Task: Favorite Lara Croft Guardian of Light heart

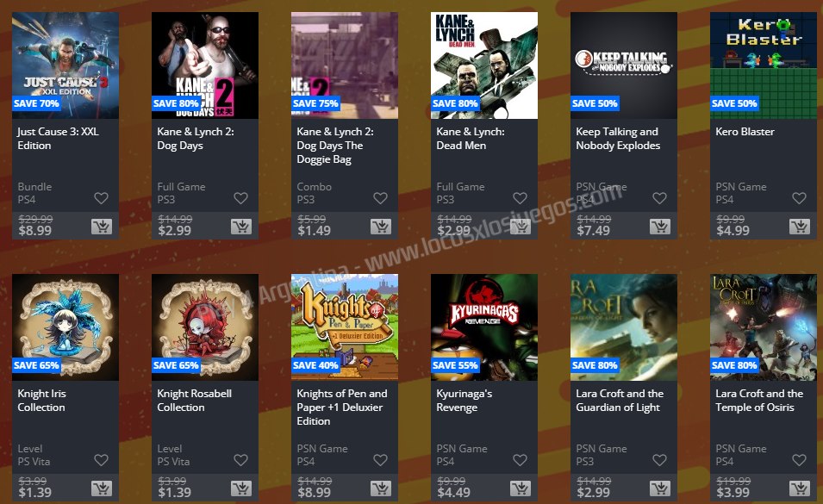Action: [x=660, y=460]
